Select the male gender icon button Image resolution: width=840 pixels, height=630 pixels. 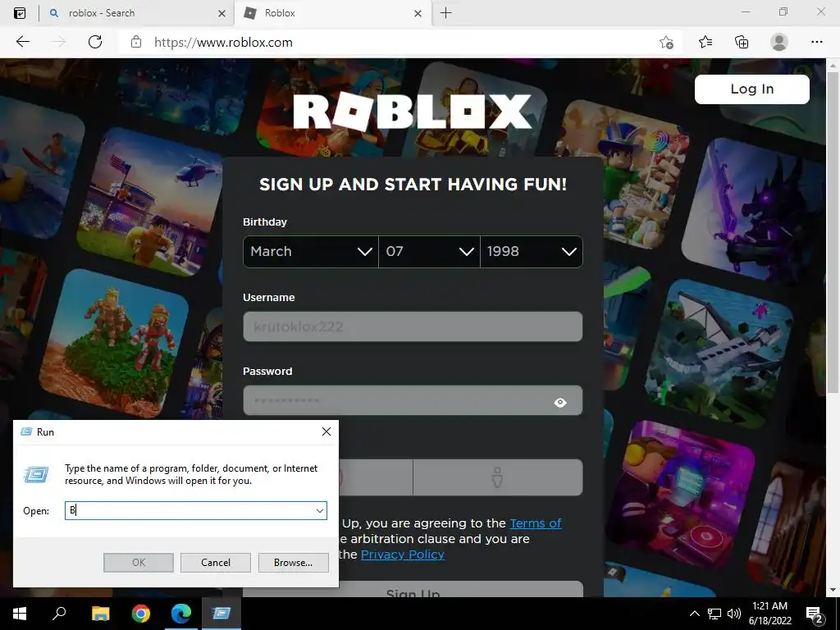click(498, 477)
